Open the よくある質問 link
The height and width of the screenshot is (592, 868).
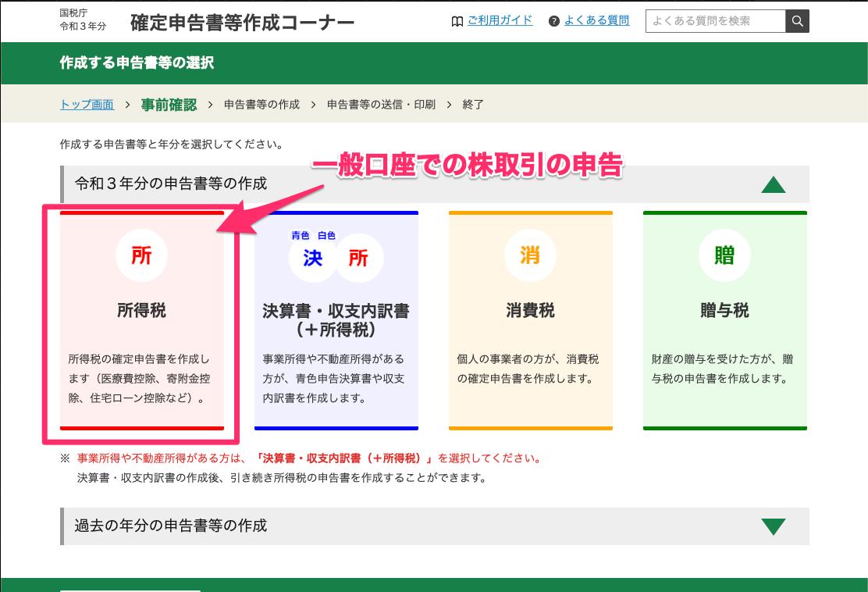[x=596, y=20]
